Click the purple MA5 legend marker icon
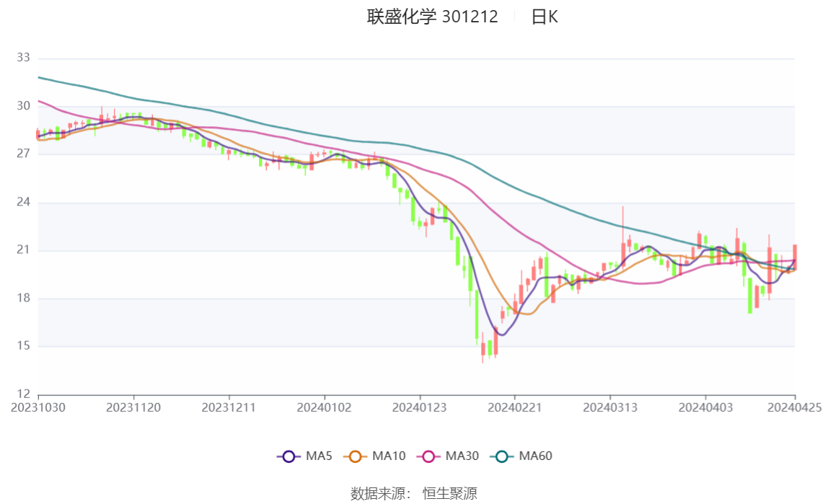This screenshot has height=504, width=828. tap(289, 456)
